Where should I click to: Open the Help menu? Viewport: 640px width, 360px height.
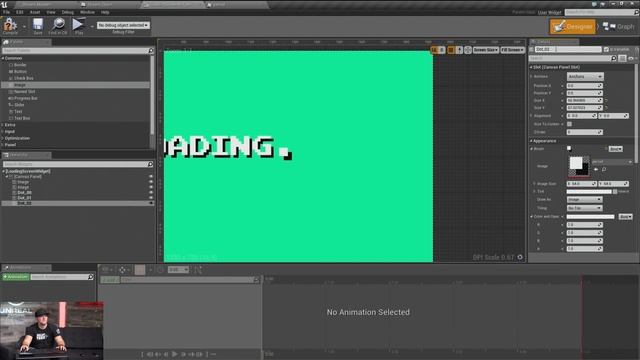[105, 12]
